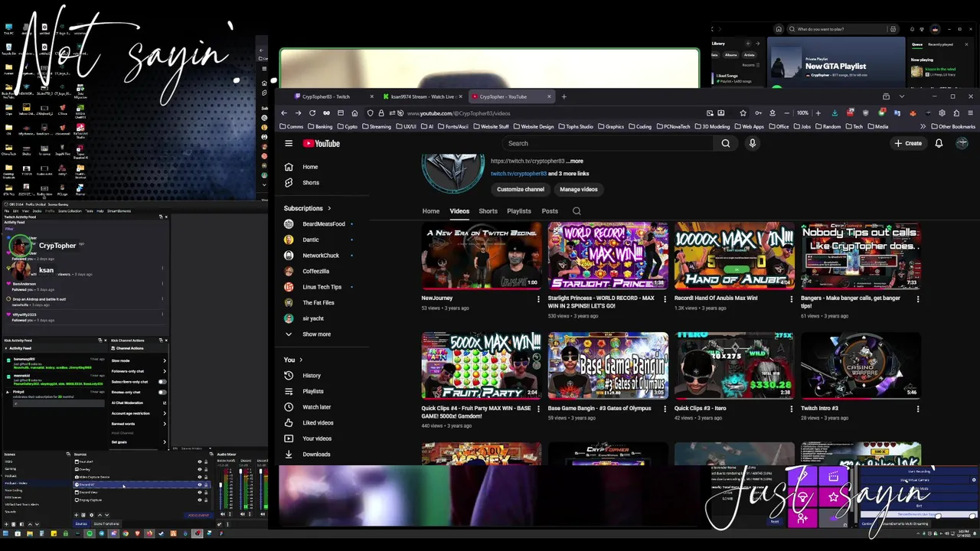Image resolution: width=980 pixels, height=551 pixels.
Task: Expand Account age restriction options
Action: click(165, 413)
